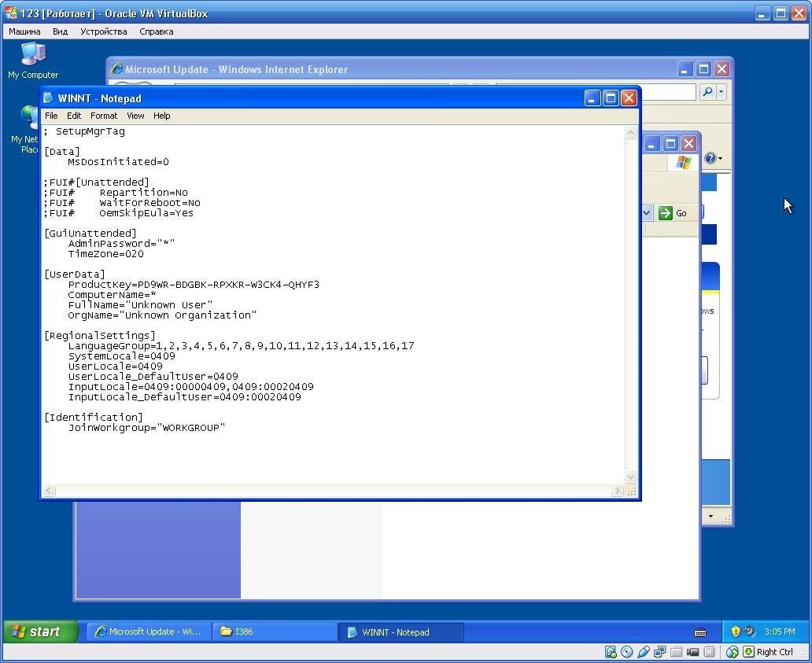Click the Windows flag logo in Explorer window
812x663 pixels.
684,163
